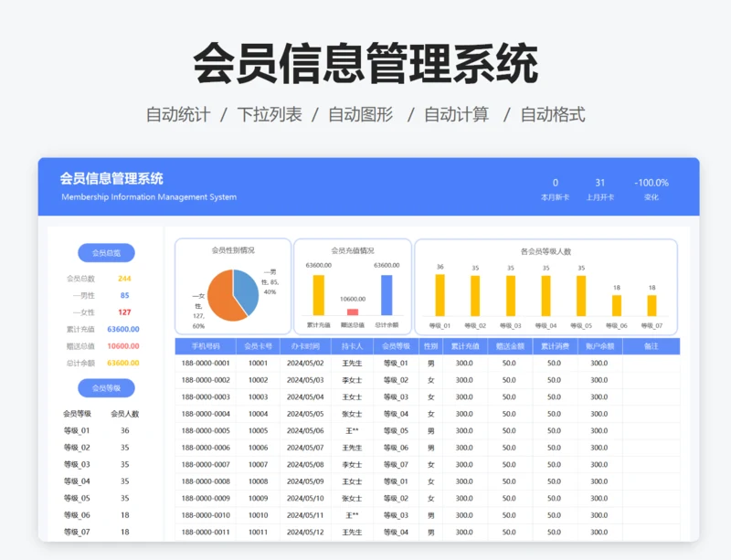The height and width of the screenshot is (560, 731).
Task: Click the date cell 2024/05/12
Action: click(x=305, y=532)
